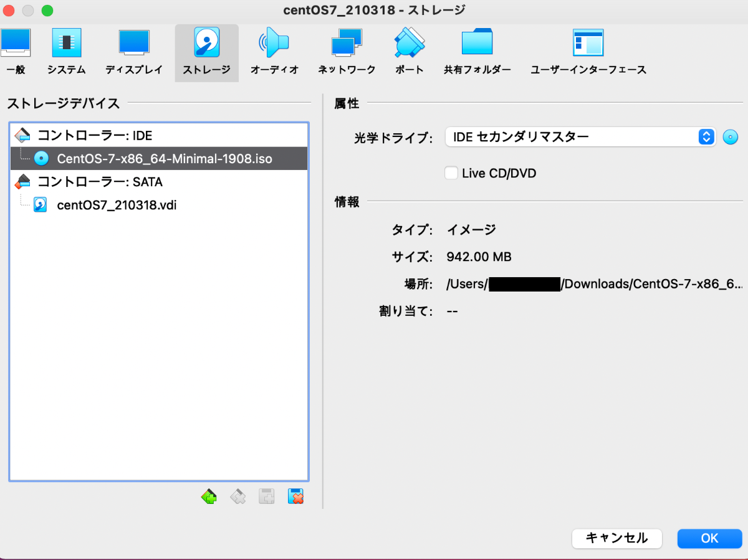Image resolution: width=748 pixels, height=560 pixels.
Task: Open the オーディオ settings tab
Action: tap(274, 53)
